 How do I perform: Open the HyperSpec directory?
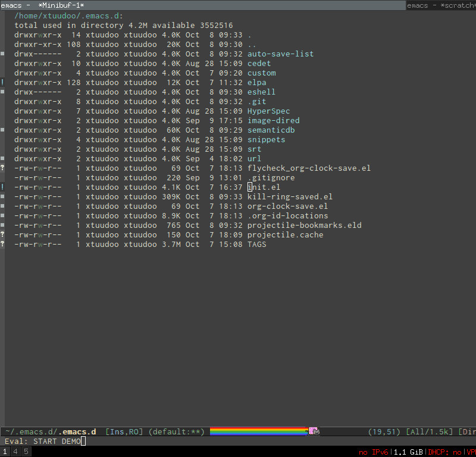pyautogui.click(x=268, y=111)
